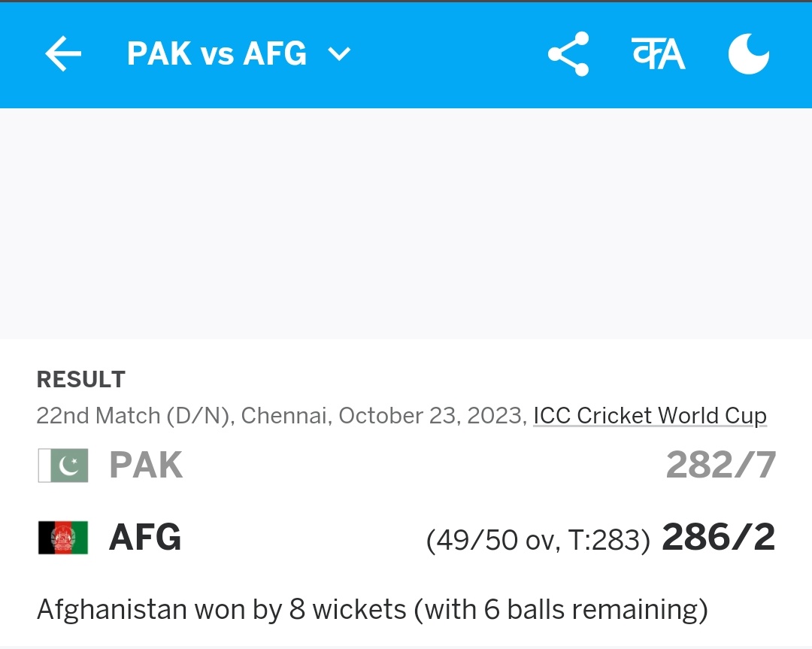Viewport: 812px width, 649px height.
Task: Select the PAK team name
Action: click(x=146, y=465)
